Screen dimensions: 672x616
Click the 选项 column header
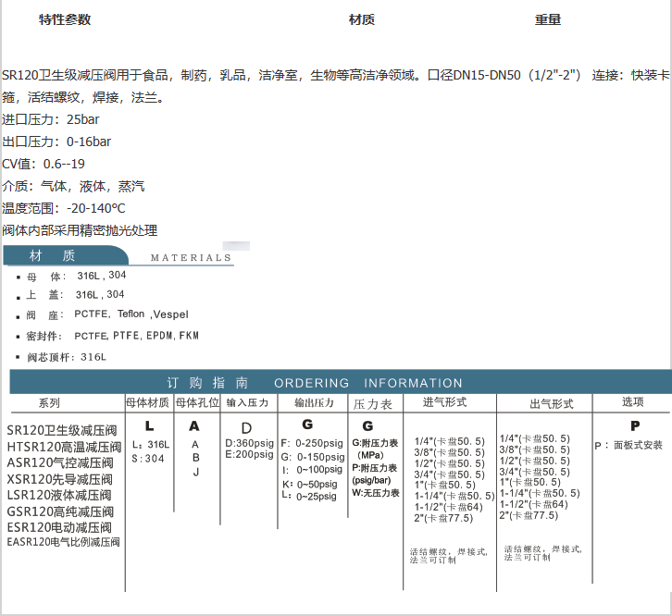click(x=632, y=401)
